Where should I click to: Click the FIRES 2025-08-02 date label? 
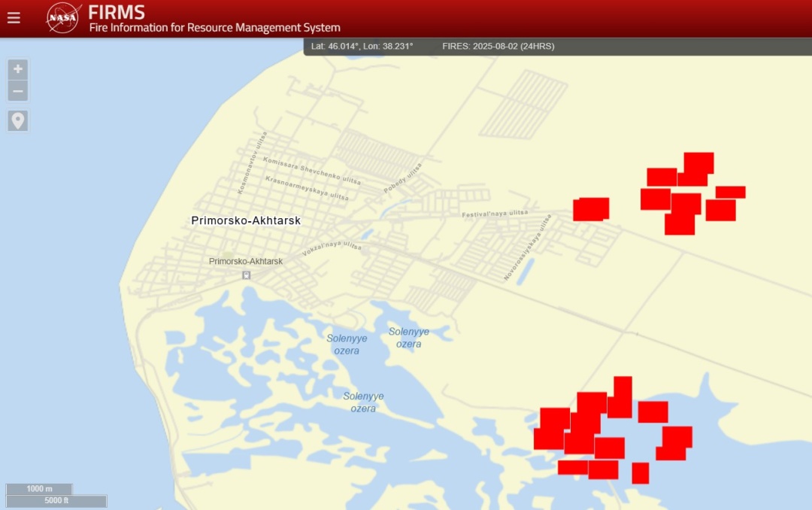pyautogui.click(x=498, y=47)
